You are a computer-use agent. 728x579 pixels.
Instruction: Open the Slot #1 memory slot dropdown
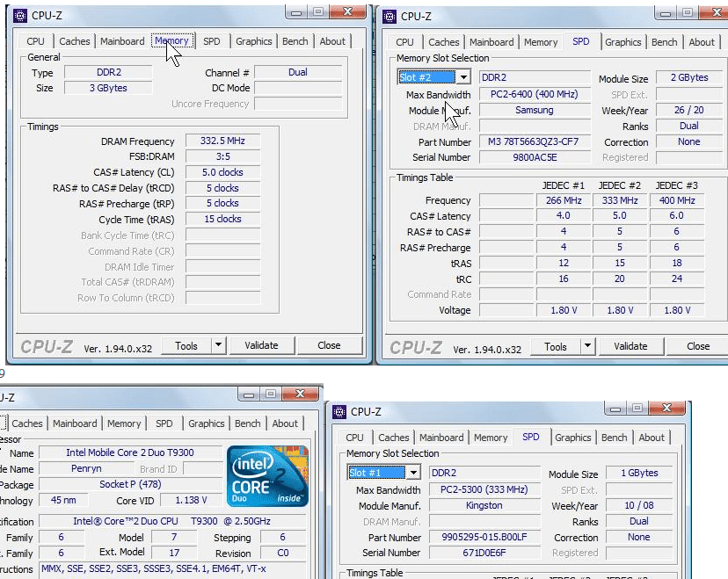(413, 473)
